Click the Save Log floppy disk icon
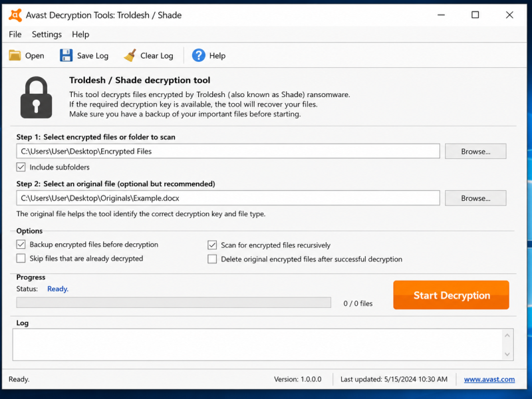The width and height of the screenshot is (532, 399). pyautogui.click(x=66, y=55)
